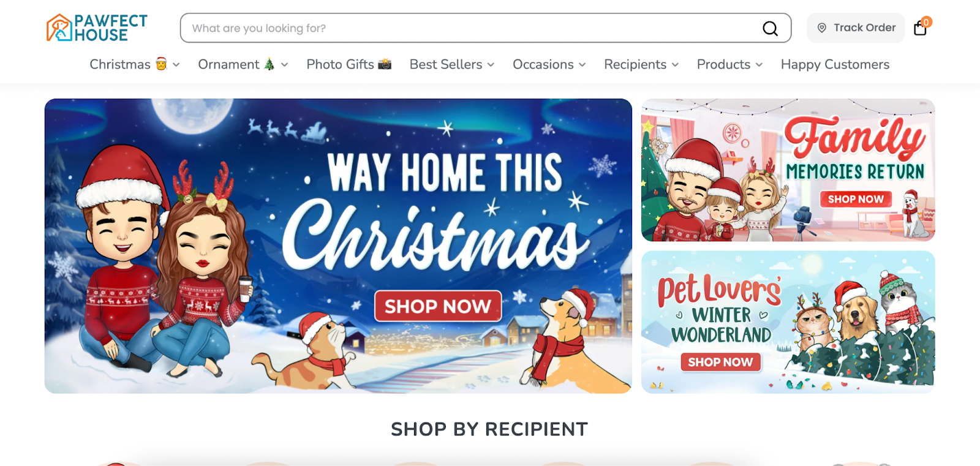The height and width of the screenshot is (466, 980).
Task: Click Shop Now on Family Memories banner
Action: pos(856,199)
